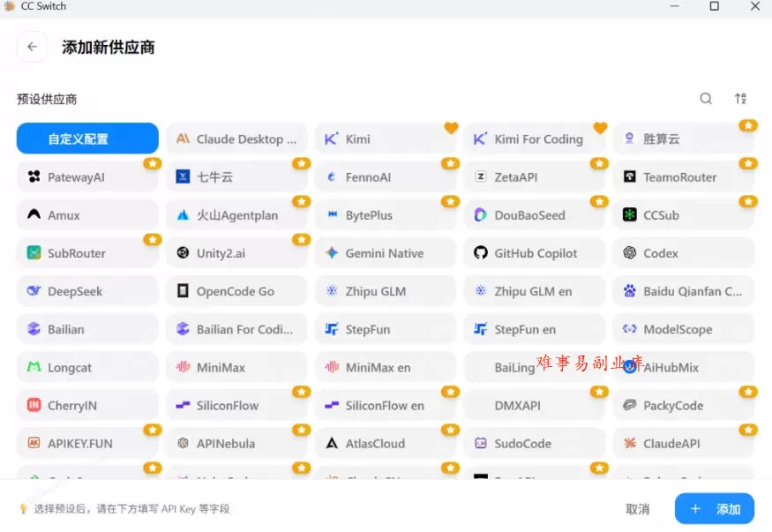This screenshot has height=532, width=772.
Task: Choose the ClaudeAPI preset
Action: [684, 444]
